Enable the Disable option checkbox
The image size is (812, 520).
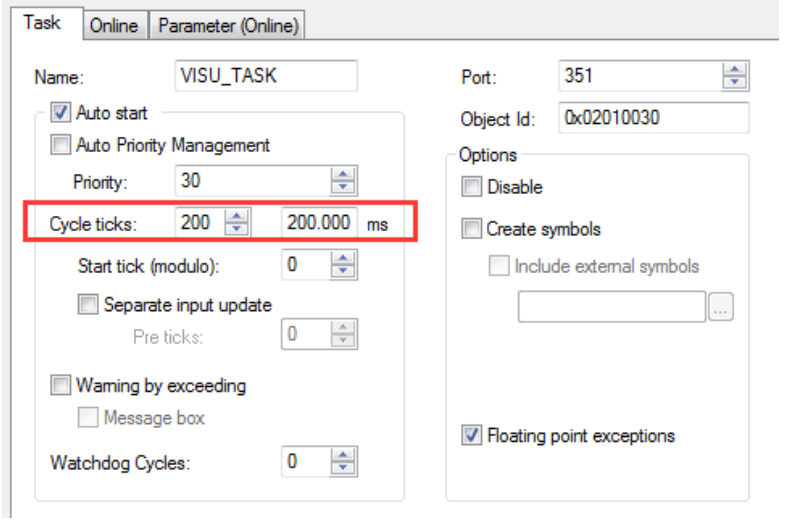pyautogui.click(x=471, y=186)
